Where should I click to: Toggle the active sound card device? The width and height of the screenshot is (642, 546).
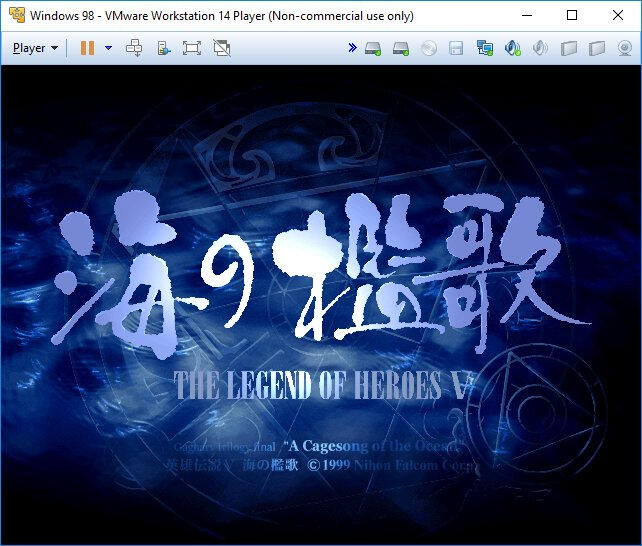(x=513, y=48)
